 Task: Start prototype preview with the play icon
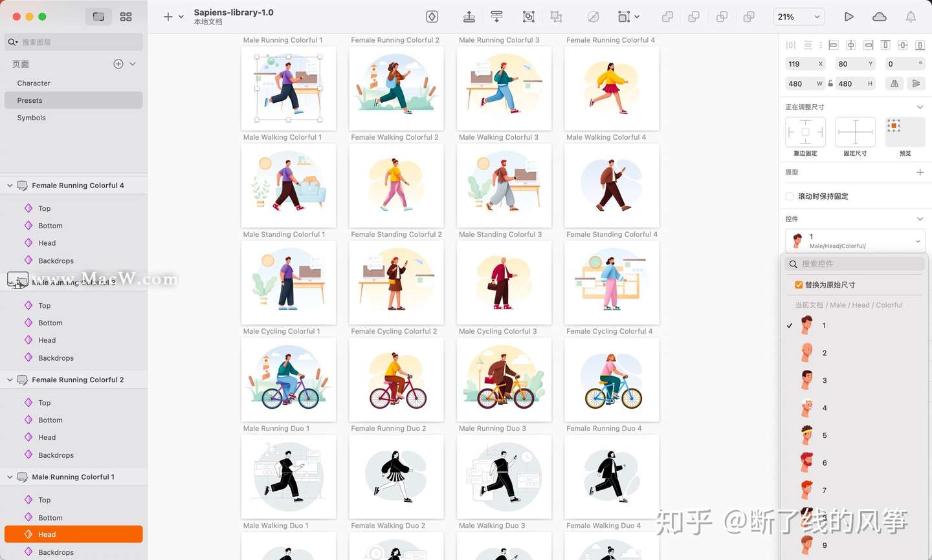[x=849, y=17]
